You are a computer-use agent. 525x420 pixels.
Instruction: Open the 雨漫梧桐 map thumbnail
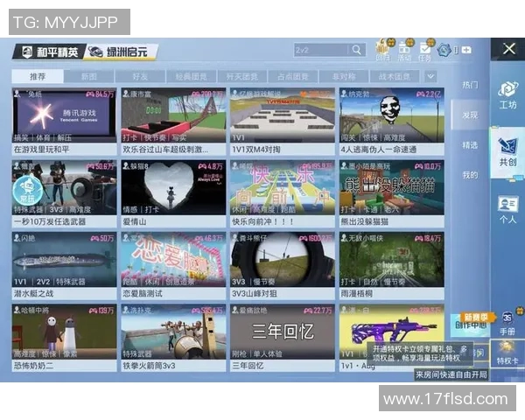click(x=392, y=260)
